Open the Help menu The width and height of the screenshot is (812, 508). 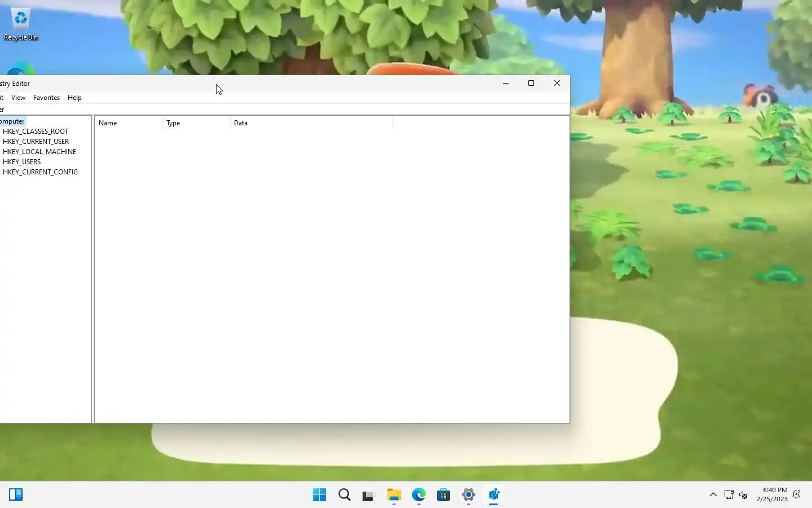click(x=74, y=98)
